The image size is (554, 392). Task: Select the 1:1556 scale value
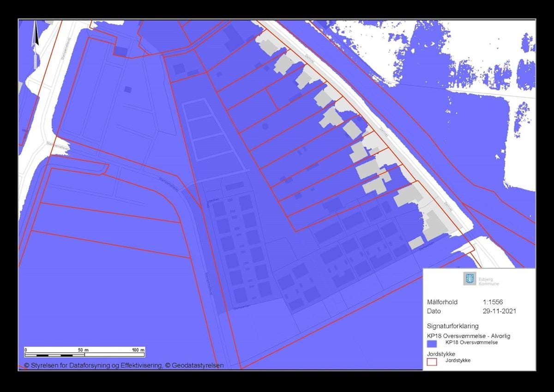(x=493, y=302)
